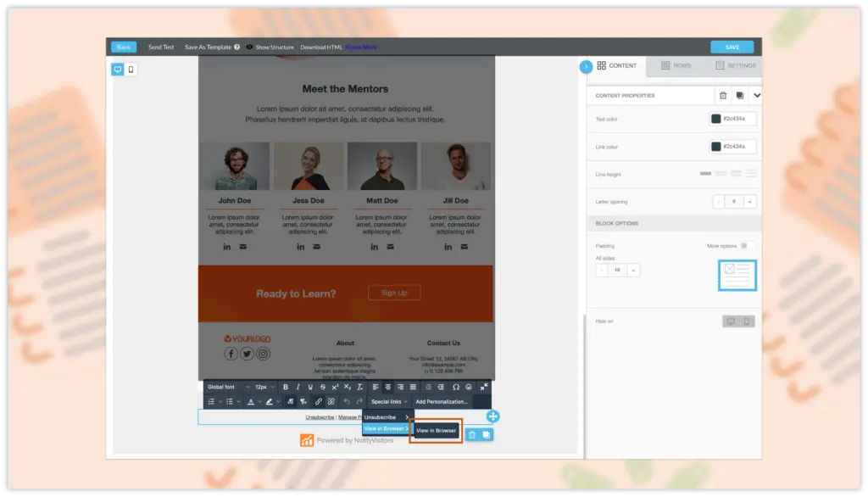Click the italic formatting icon

[x=298, y=387]
